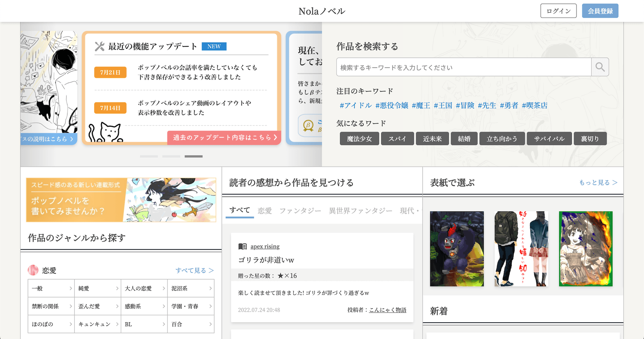Click the keyword search input field
Screen dimensions: 644x339
click(463, 67)
